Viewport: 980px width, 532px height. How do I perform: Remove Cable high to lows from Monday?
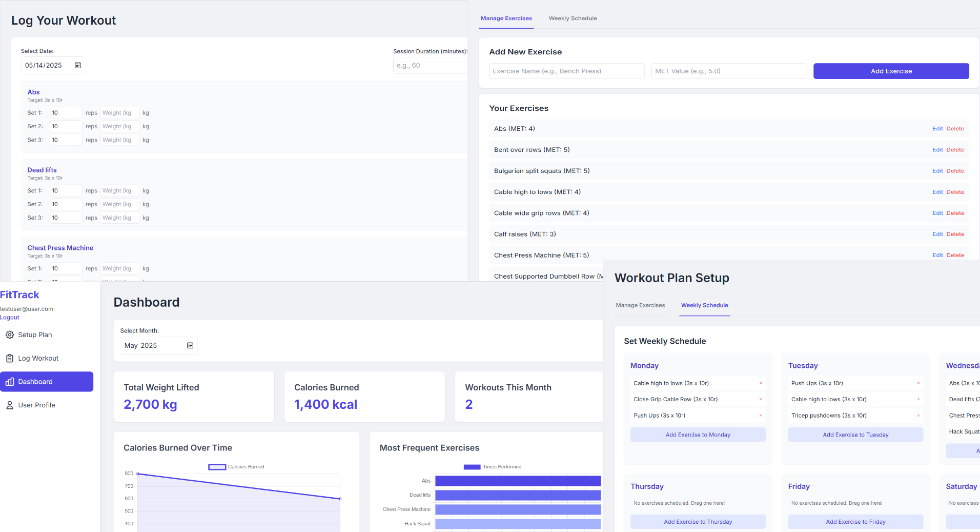pos(761,384)
